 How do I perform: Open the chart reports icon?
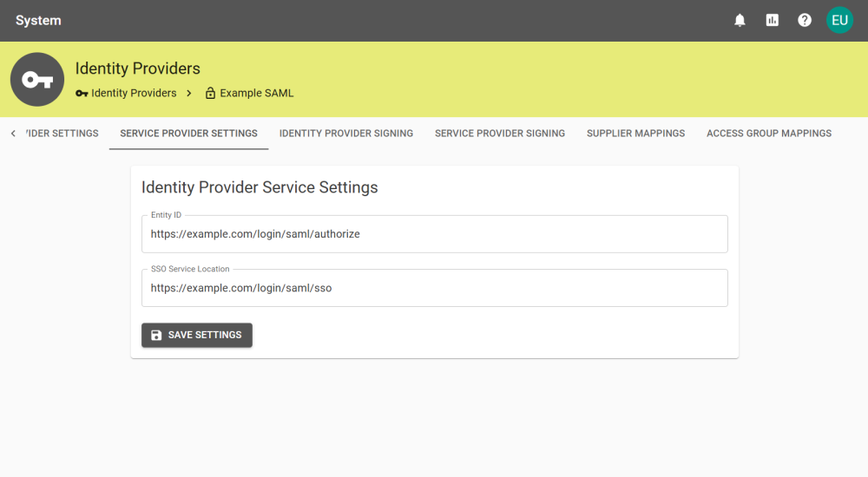[773, 21]
